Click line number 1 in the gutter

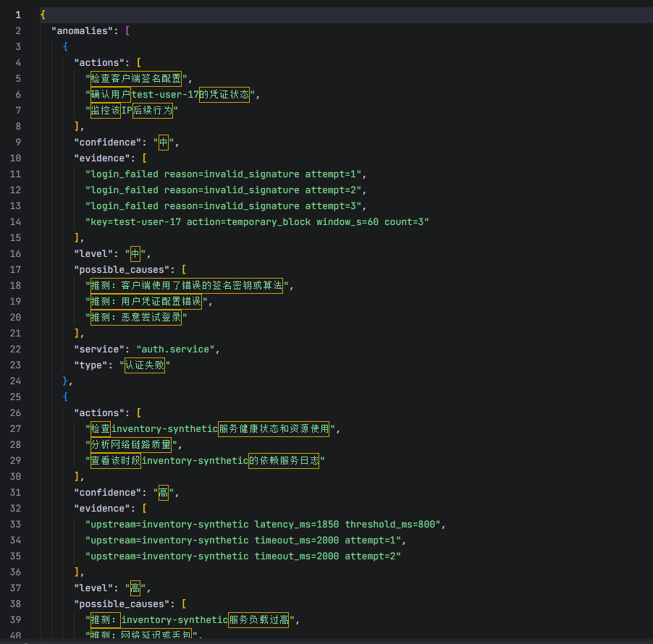tap(18, 15)
